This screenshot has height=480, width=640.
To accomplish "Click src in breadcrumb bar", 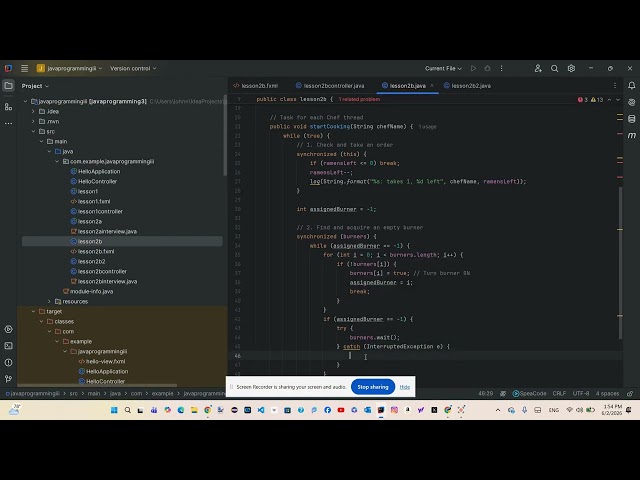I will pyautogui.click(x=73, y=393).
